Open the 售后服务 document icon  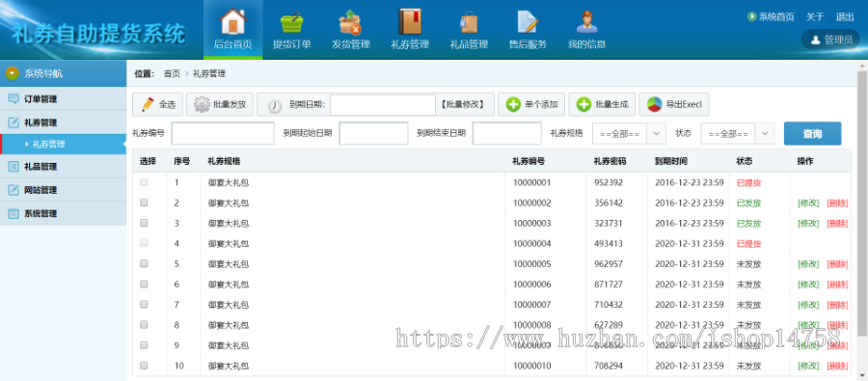tap(528, 21)
